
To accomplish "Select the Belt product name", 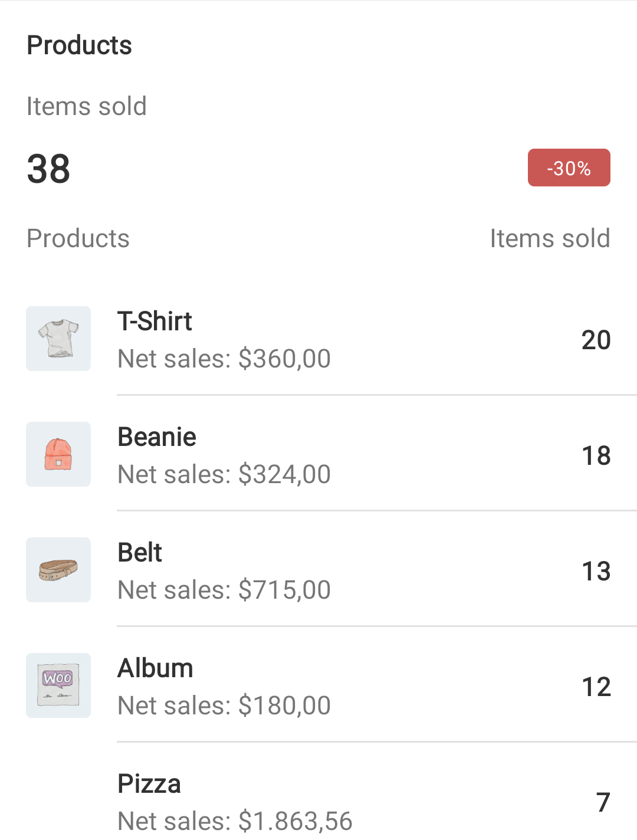I will pyautogui.click(x=140, y=553).
